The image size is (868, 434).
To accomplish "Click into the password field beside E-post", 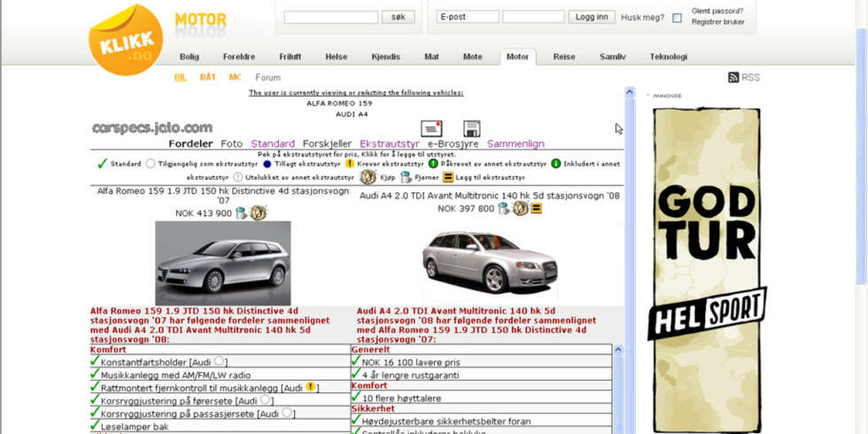I will [533, 17].
